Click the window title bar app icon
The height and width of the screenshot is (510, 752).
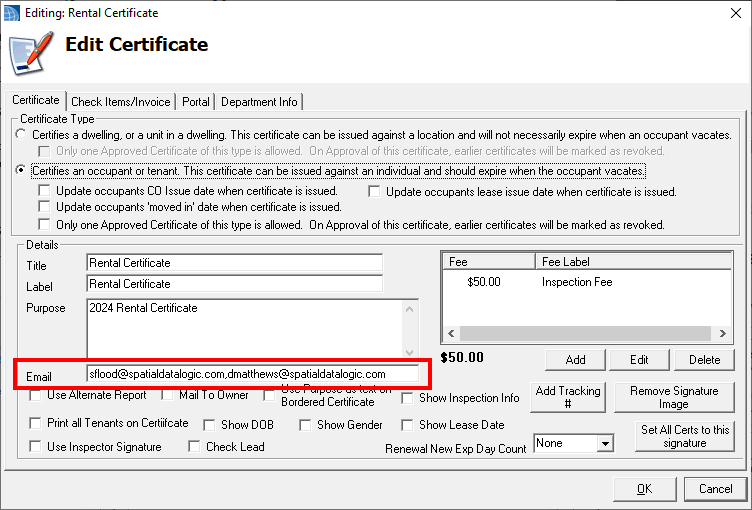12,13
